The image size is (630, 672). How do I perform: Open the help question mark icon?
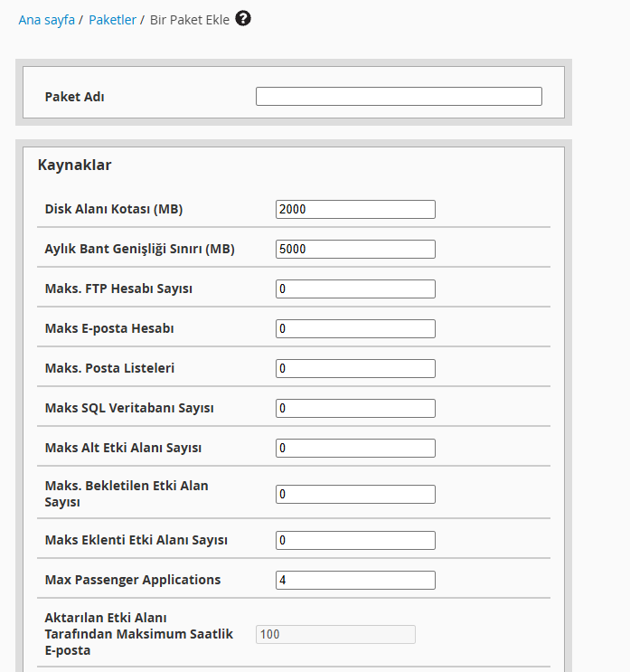243,18
